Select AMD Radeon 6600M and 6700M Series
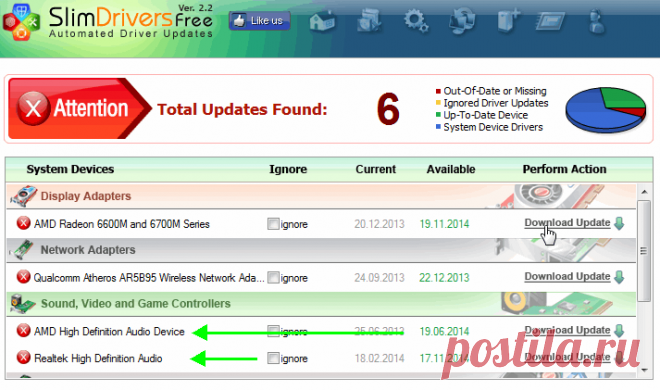The image size is (660, 390). pos(122,224)
